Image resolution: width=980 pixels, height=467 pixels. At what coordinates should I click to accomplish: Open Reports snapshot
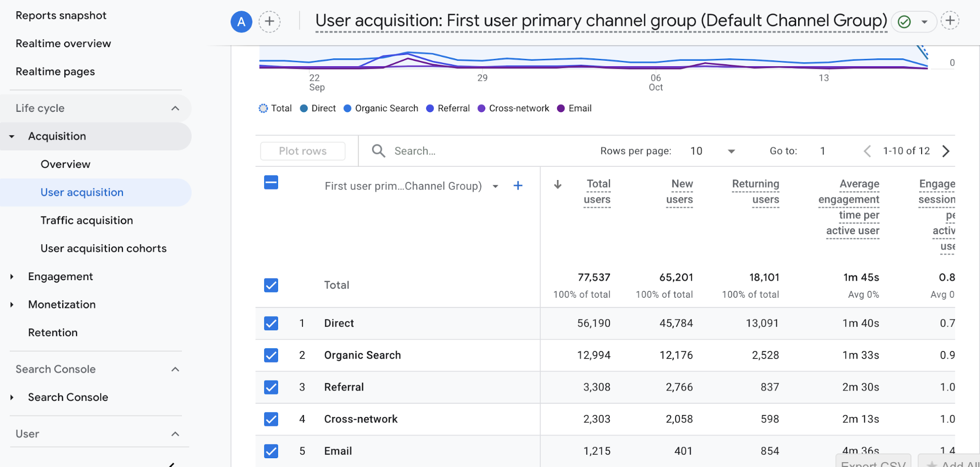point(61,15)
